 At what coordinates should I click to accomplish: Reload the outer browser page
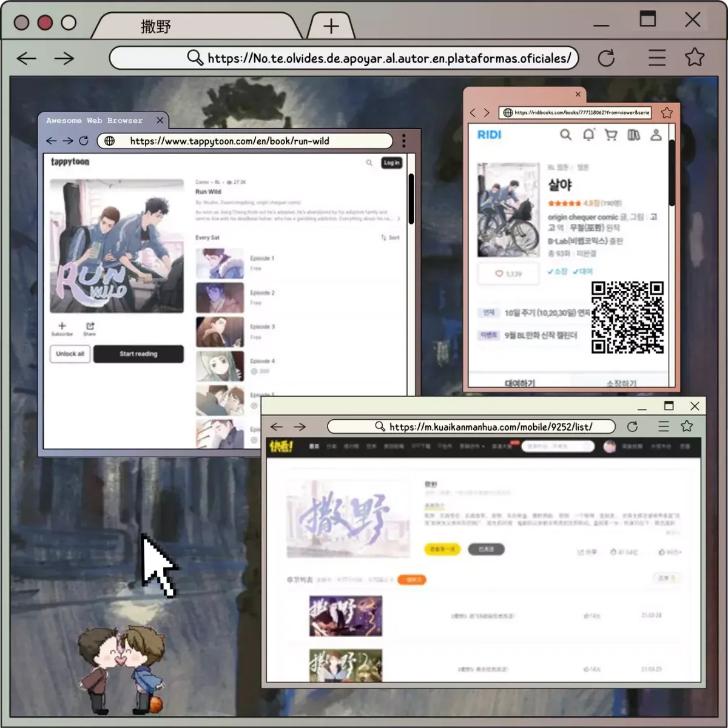pyautogui.click(x=606, y=58)
